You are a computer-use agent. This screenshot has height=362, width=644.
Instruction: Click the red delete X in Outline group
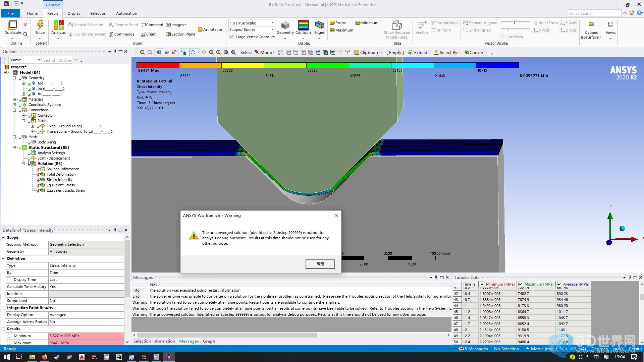25,24
